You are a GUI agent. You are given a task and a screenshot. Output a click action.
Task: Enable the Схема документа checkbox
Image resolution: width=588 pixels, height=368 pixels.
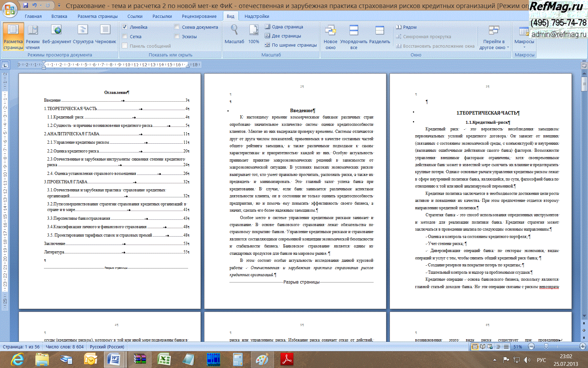(177, 27)
